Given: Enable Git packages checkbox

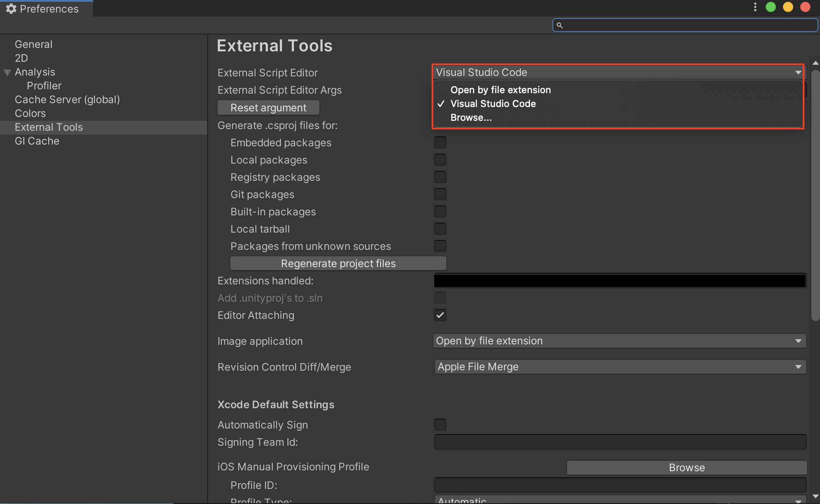Looking at the screenshot, I should (440, 194).
